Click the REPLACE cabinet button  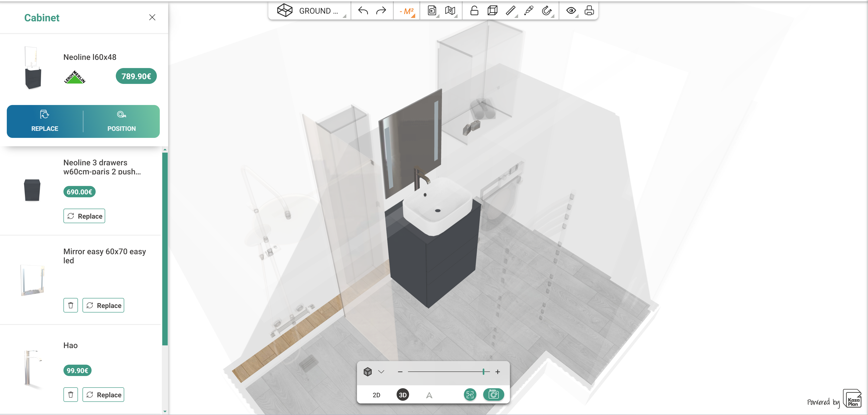pos(45,121)
